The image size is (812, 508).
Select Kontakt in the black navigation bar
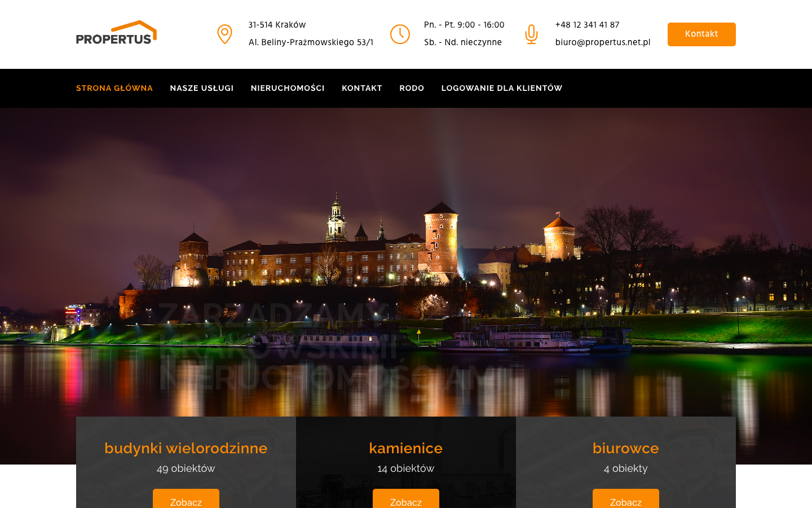tap(362, 88)
